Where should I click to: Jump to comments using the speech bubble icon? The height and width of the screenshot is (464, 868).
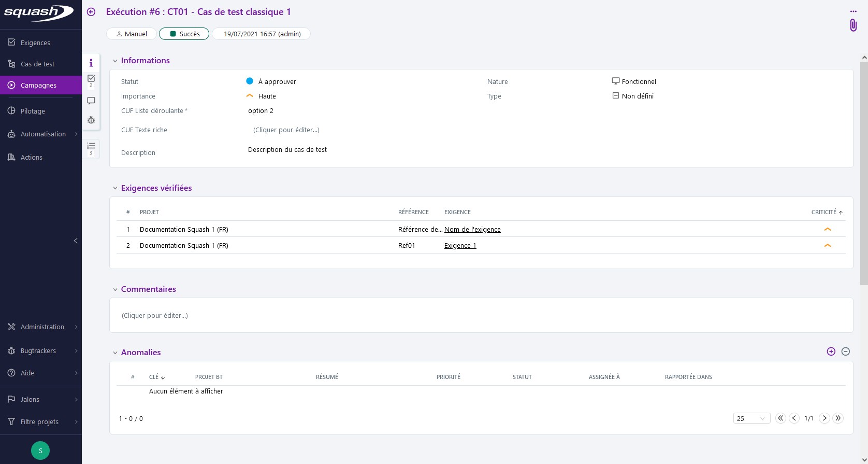coord(91,101)
